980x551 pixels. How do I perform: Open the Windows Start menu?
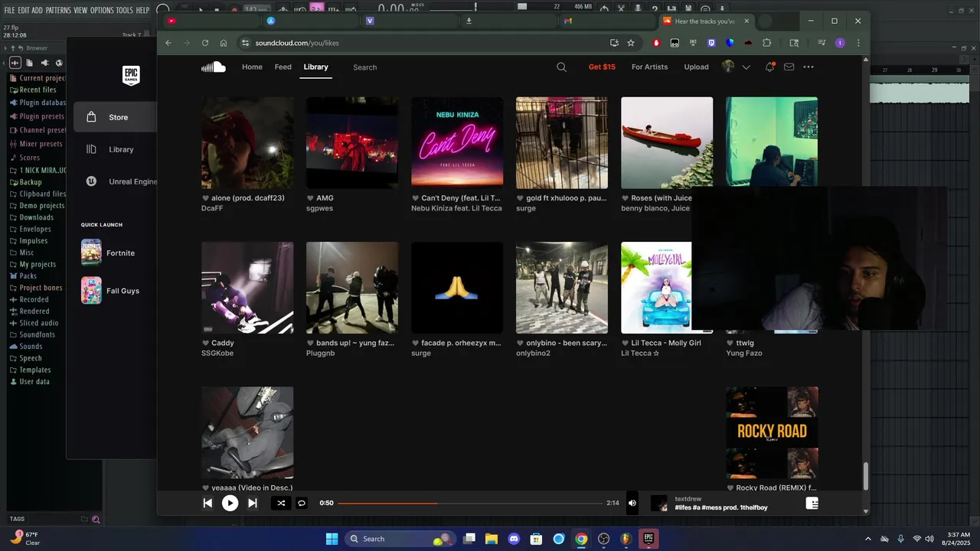[x=332, y=539]
